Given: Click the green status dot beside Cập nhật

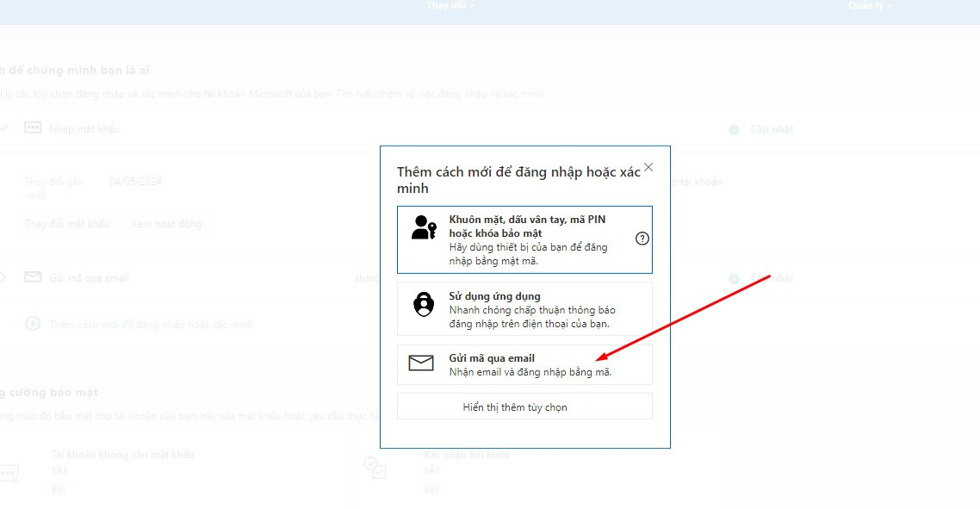Looking at the screenshot, I should click(x=733, y=128).
